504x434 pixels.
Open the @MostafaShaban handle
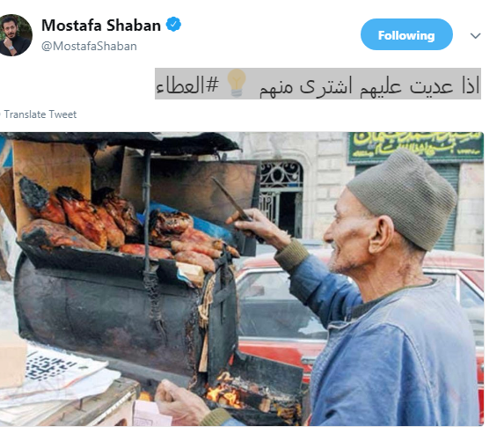pos(89,46)
